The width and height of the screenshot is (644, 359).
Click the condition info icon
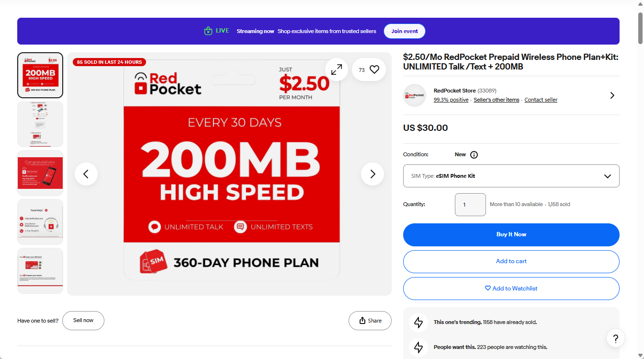tap(474, 155)
